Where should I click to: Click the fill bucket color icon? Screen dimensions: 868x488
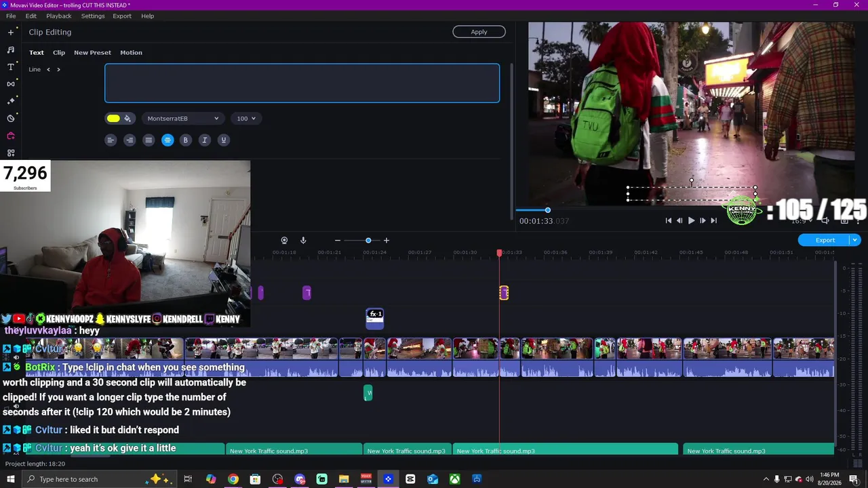(x=127, y=119)
